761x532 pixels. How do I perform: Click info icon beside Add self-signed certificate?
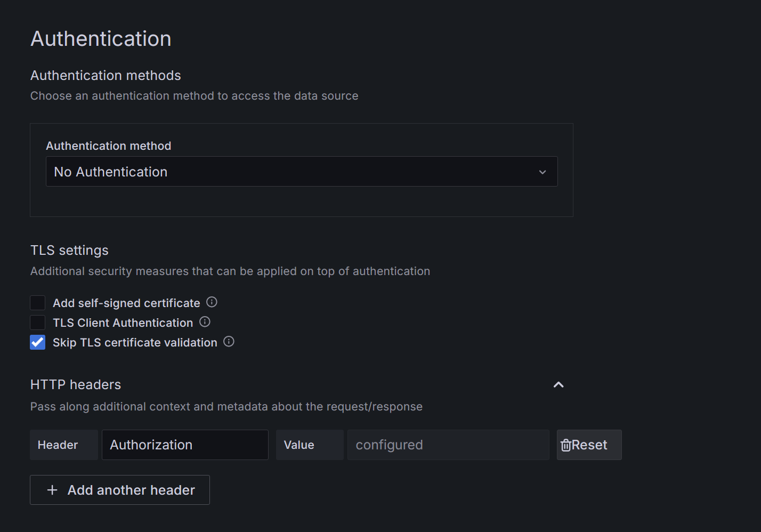(x=212, y=302)
